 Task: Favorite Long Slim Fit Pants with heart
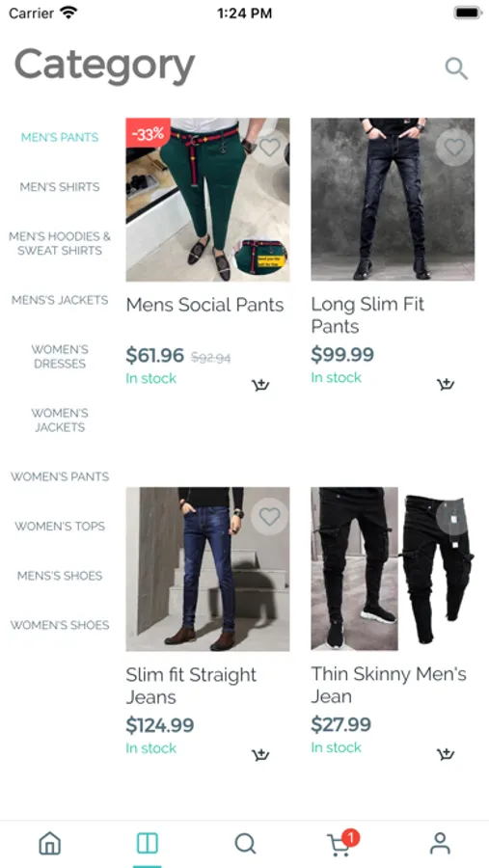click(x=454, y=148)
